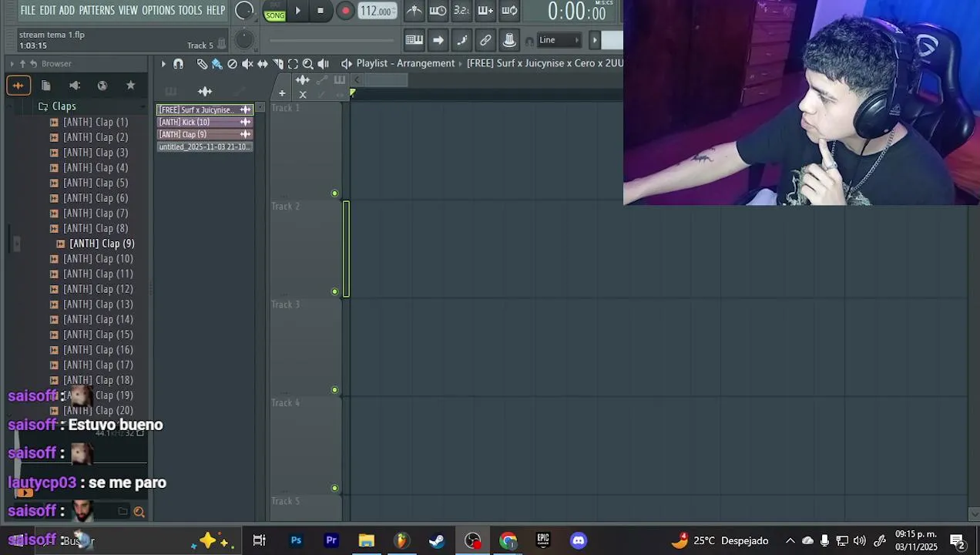This screenshot has width=980, height=555.
Task: Open Discord from the Windows taskbar
Action: (x=579, y=540)
